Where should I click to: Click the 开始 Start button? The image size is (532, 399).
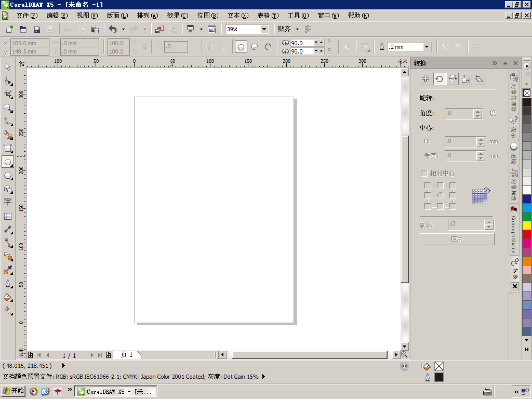click(13, 391)
